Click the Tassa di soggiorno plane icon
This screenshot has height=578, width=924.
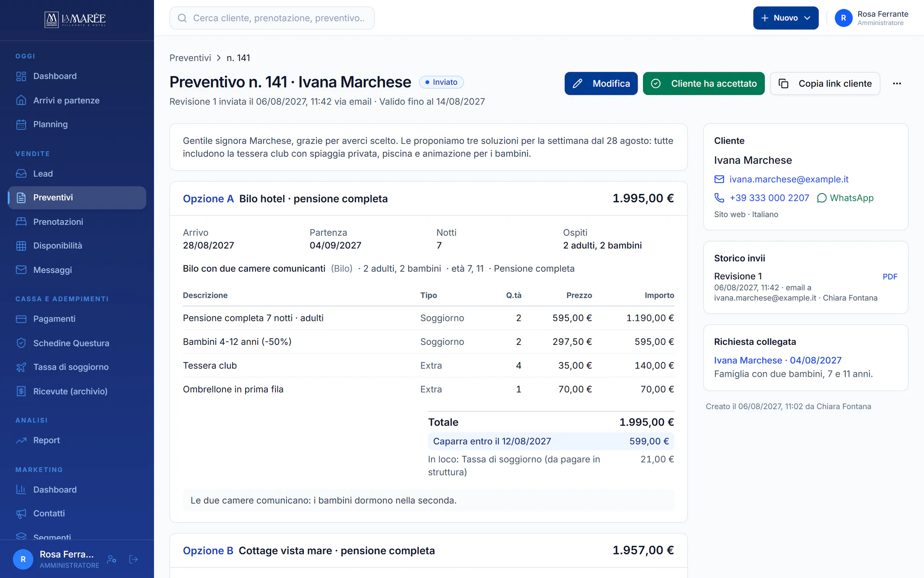[21, 367]
